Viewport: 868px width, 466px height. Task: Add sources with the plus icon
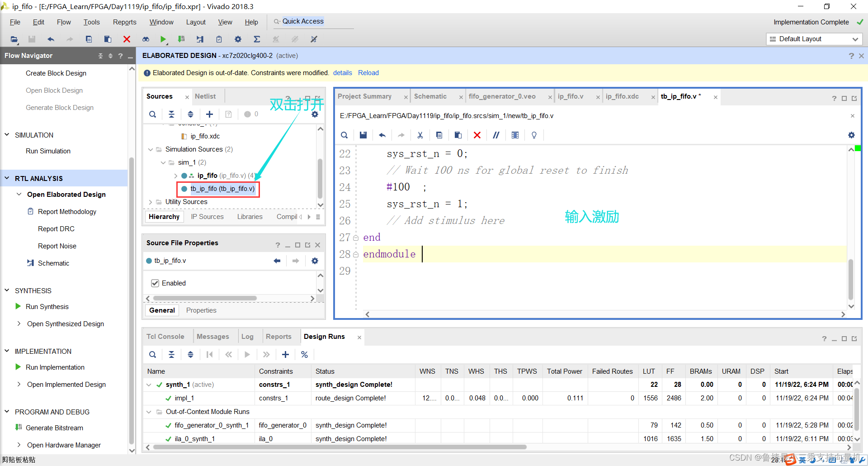pyautogui.click(x=209, y=114)
